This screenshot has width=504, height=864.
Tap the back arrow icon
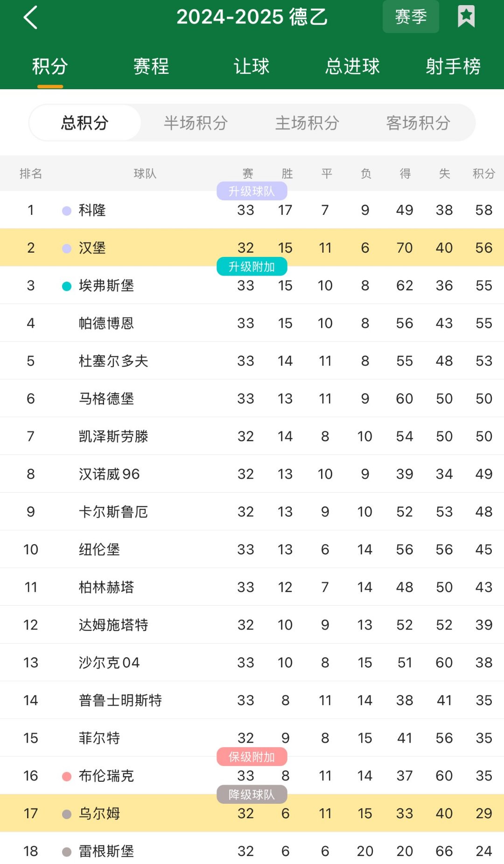pos(31,18)
